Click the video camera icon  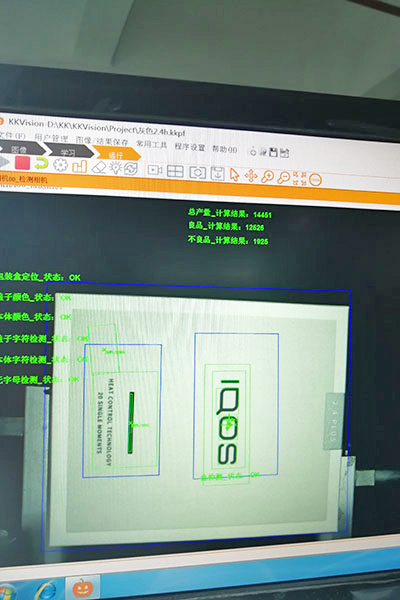click(155, 170)
